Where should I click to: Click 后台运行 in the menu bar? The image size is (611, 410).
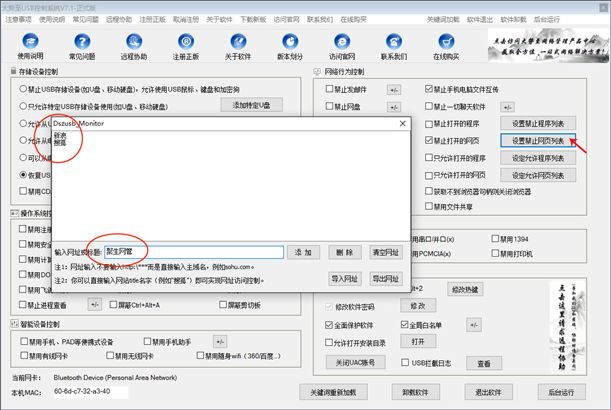547,19
